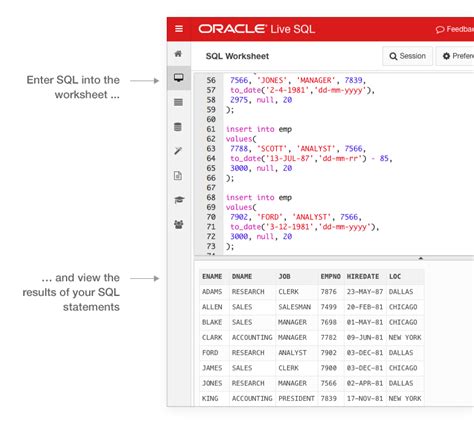Open the hamburger navigation menu

(179, 29)
